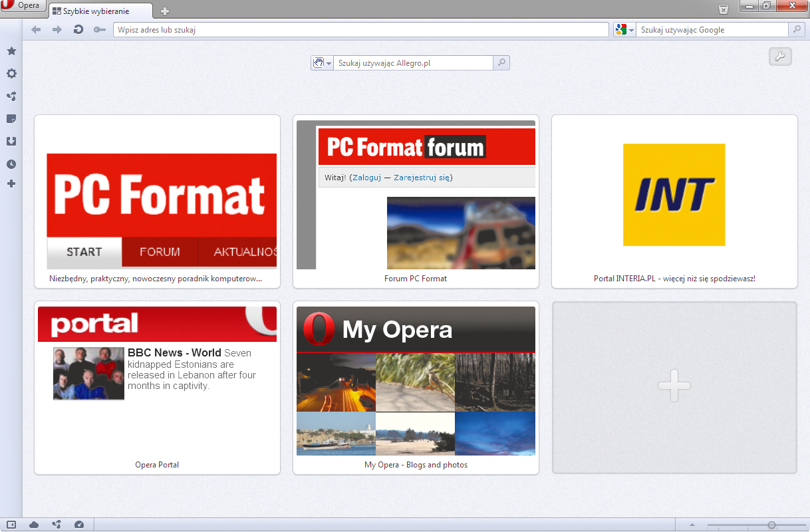
Task: Click the password wand key icon
Action: [x=100, y=30]
